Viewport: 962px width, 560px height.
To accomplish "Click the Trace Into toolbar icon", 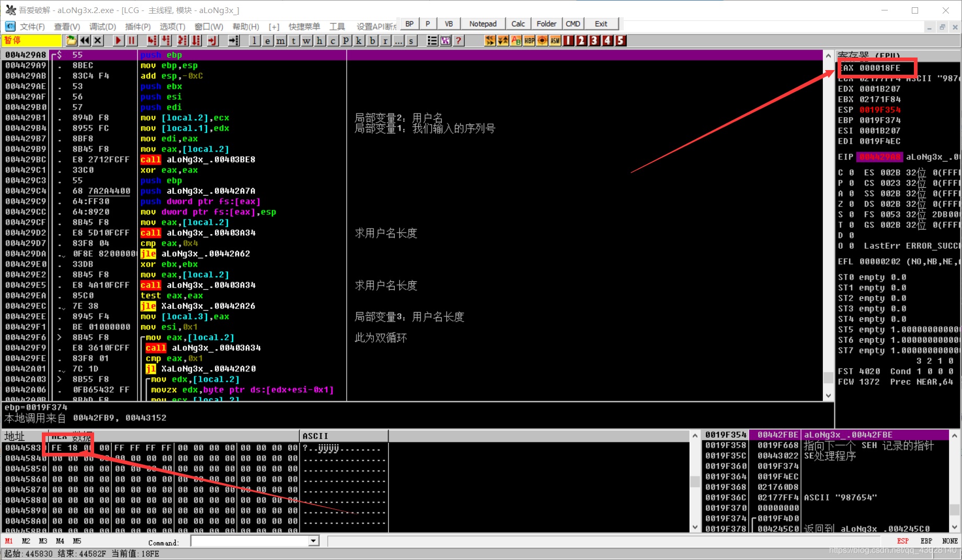I will click(182, 41).
